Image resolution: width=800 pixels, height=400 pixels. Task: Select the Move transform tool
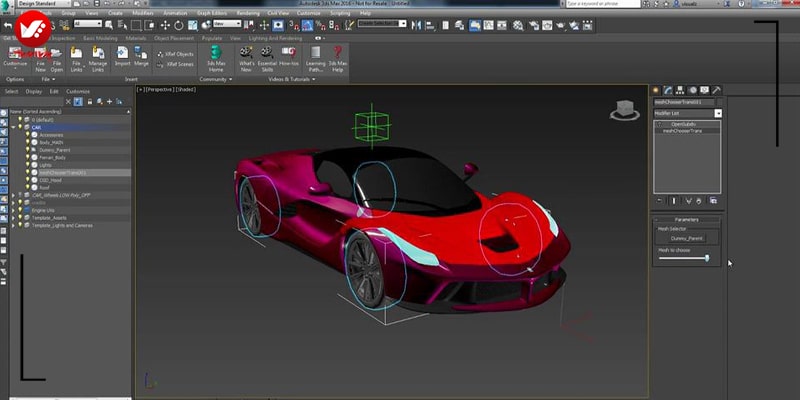pyautogui.click(x=165, y=25)
